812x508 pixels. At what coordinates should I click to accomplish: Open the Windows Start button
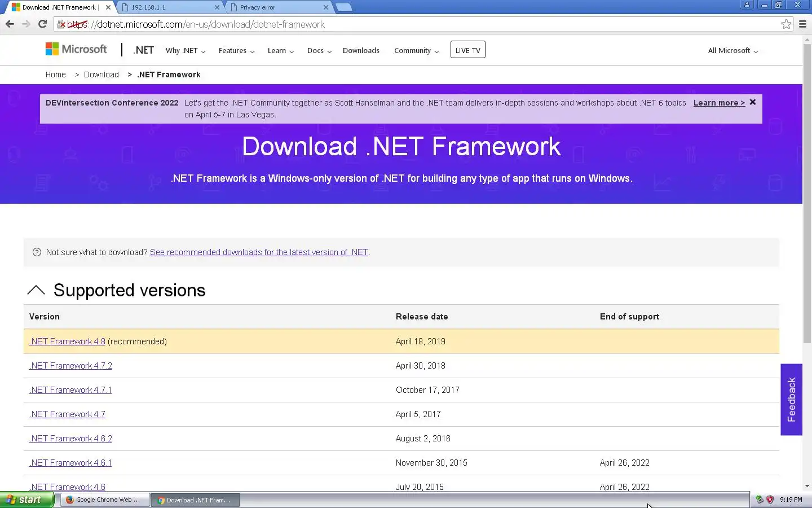[x=27, y=500]
